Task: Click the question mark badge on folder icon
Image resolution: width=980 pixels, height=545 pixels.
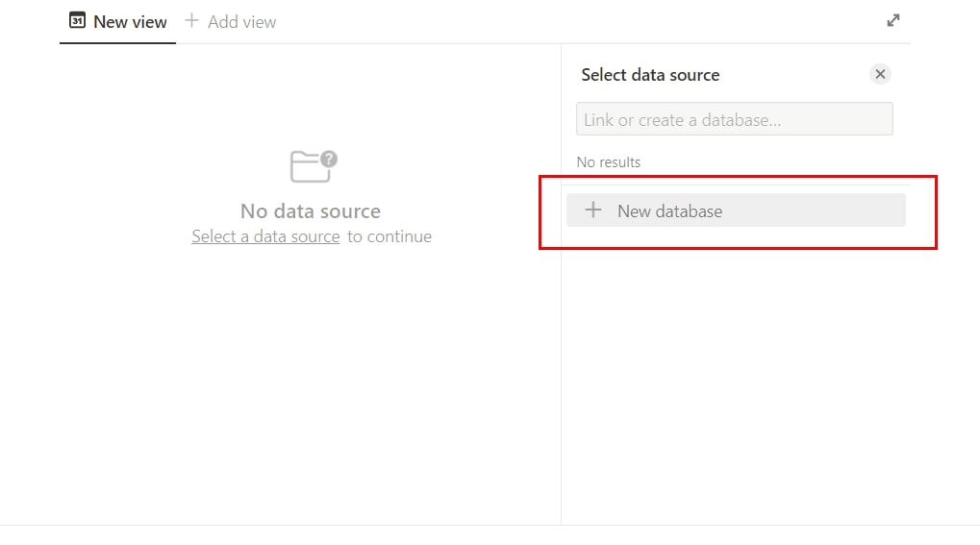Action: coord(329,160)
